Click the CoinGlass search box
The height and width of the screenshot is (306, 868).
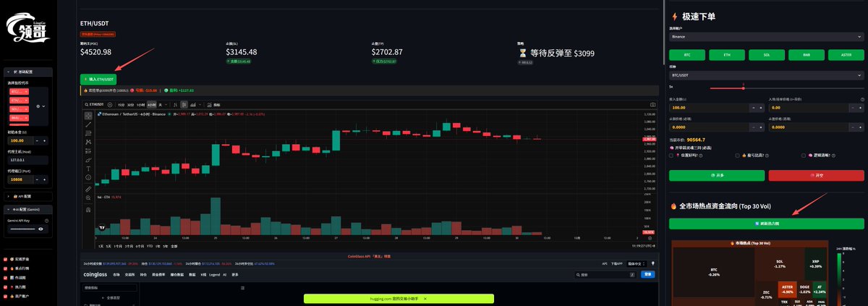(x=606, y=275)
